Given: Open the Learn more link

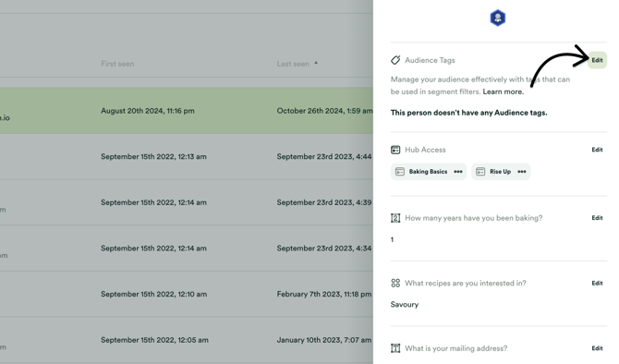Looking at the screenshot, I should coord(503,91).
